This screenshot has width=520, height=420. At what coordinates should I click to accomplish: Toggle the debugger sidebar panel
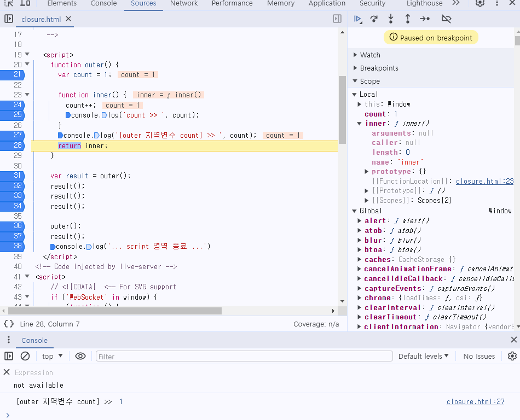pyautogui.click(x=337, y=19)
